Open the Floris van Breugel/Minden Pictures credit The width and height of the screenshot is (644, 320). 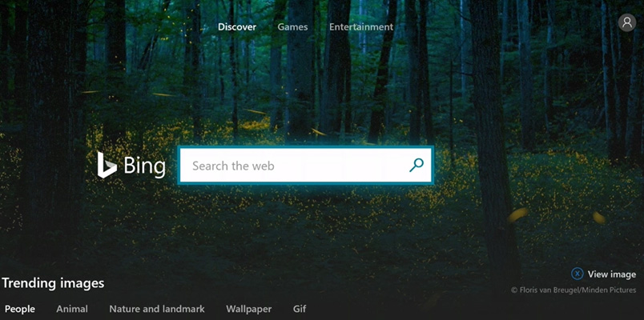[577, 290]
